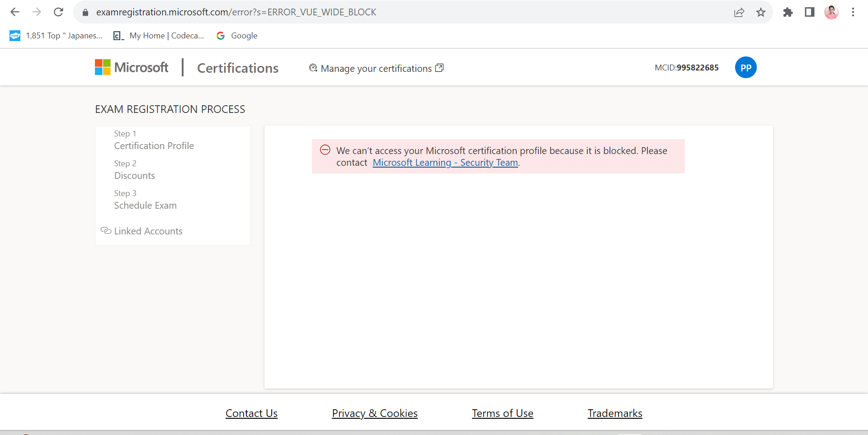Click the blocked profile error message text
The height and width of the screenshot is (435, 868).
pyautogui.click(x=502, y=157)
